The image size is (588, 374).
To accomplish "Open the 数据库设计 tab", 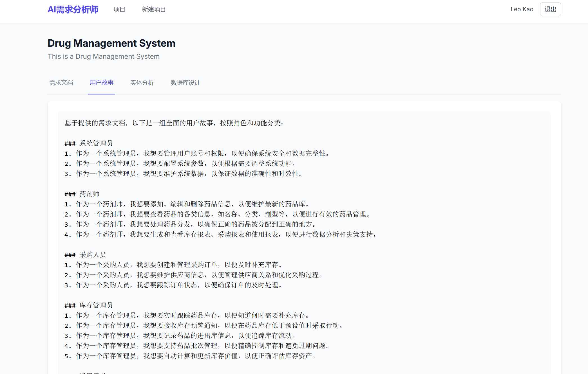I will [185, 83].
